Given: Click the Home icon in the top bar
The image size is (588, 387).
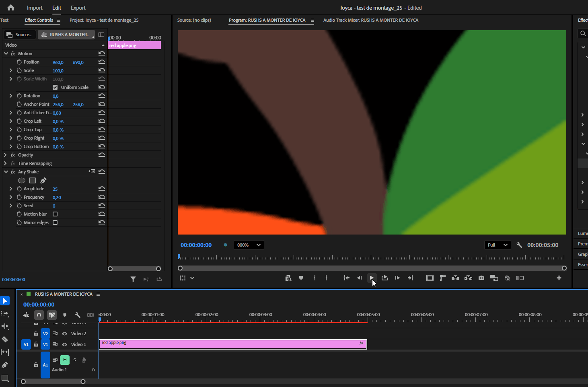Looking at the screenshot, I should [11, 8].
